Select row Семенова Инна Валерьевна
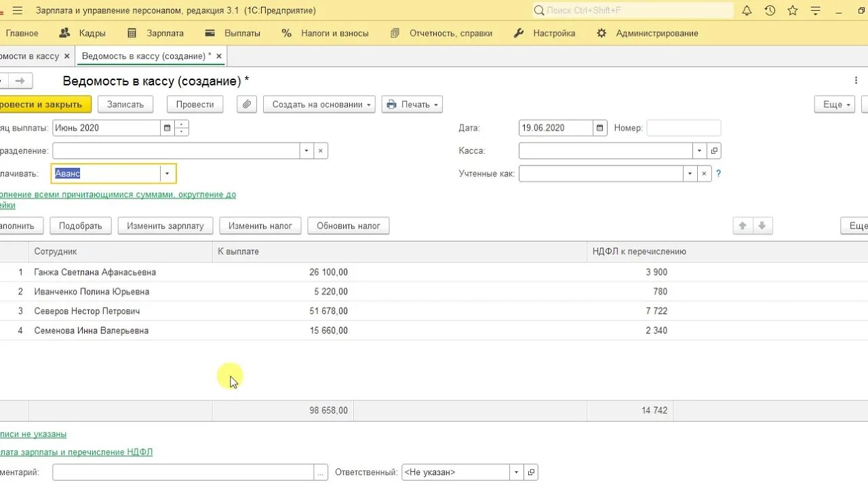Viewport: 868px width, 488px height. coord(434,331)
